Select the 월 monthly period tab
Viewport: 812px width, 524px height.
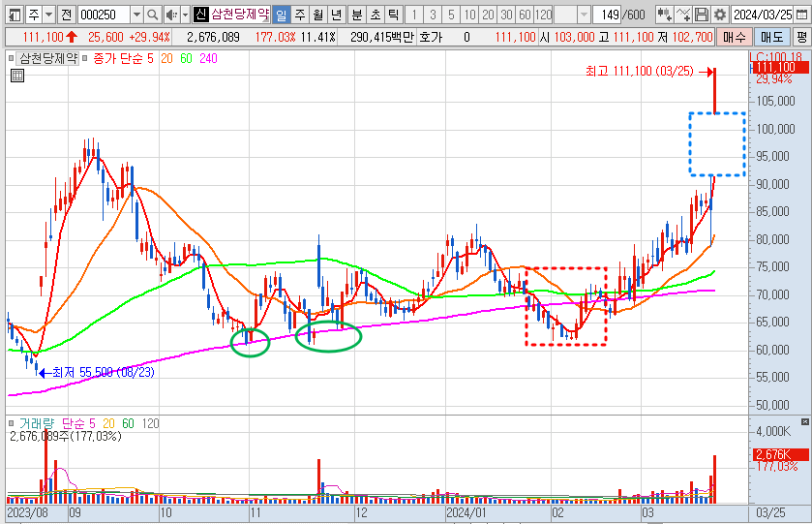point(318,15)
